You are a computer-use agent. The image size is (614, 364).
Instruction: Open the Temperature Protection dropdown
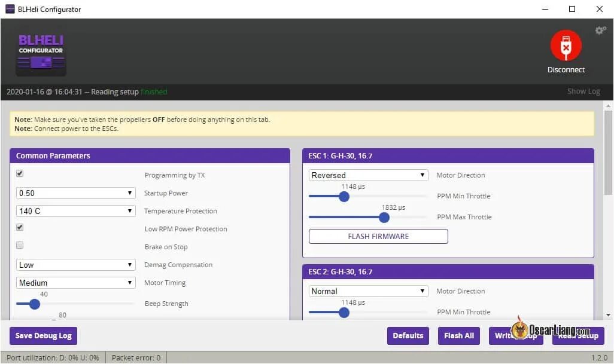[x=75, y=211]
